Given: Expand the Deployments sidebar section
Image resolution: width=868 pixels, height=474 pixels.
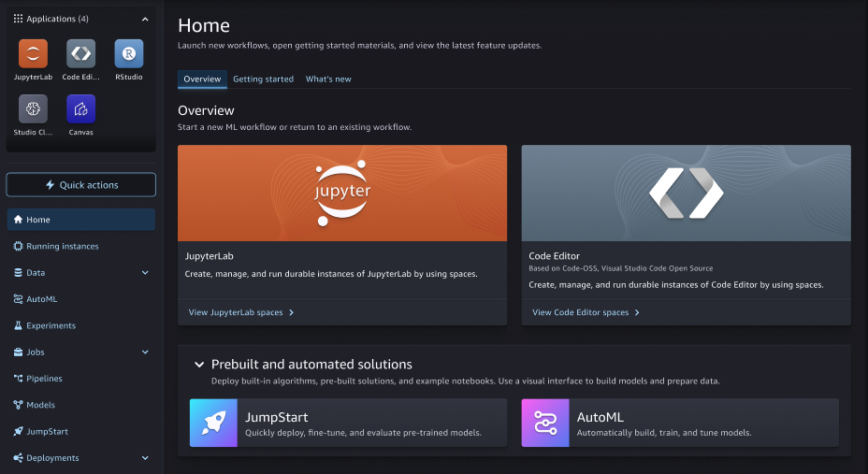Looking at the screenshot, I should click(145, 458).
